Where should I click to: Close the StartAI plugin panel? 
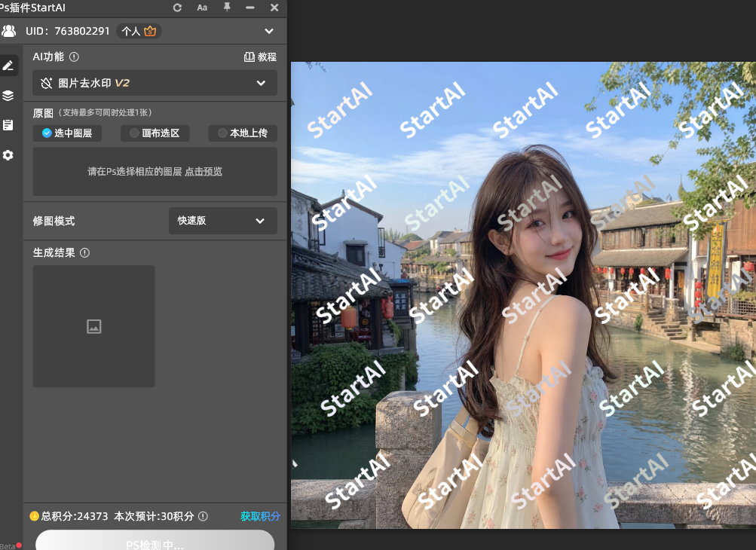pos(274,8)
